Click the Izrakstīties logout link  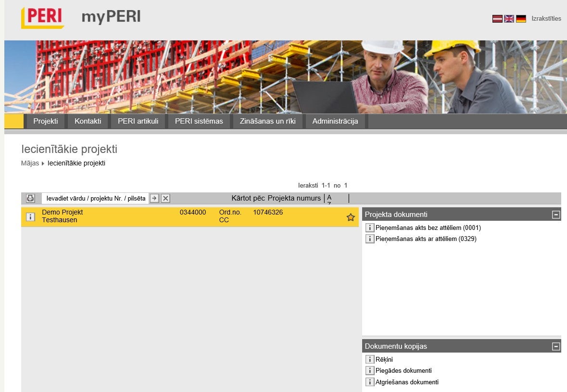tap(546, 19)
